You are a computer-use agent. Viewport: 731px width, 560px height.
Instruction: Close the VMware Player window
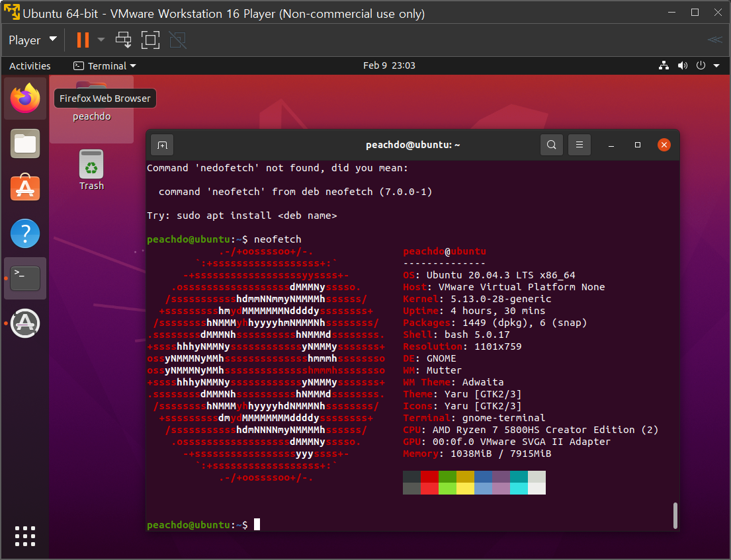718,13
